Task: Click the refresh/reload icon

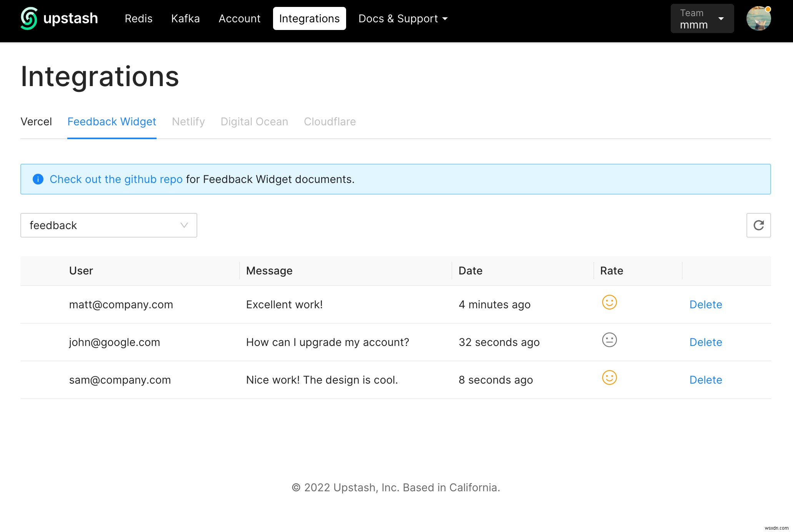Action: pos(758,224)
